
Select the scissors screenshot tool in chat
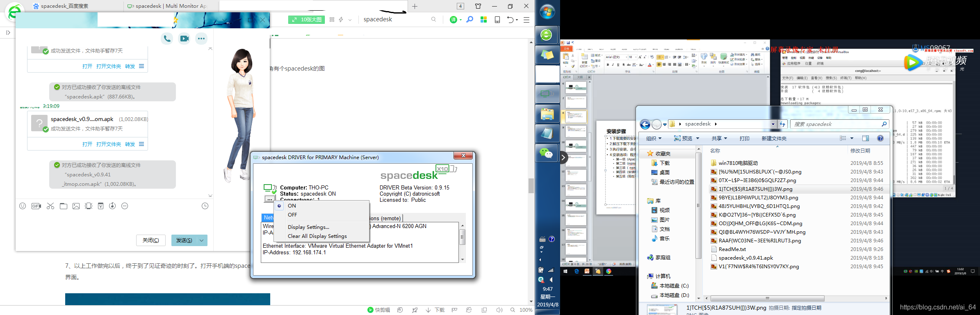[50, 206]
